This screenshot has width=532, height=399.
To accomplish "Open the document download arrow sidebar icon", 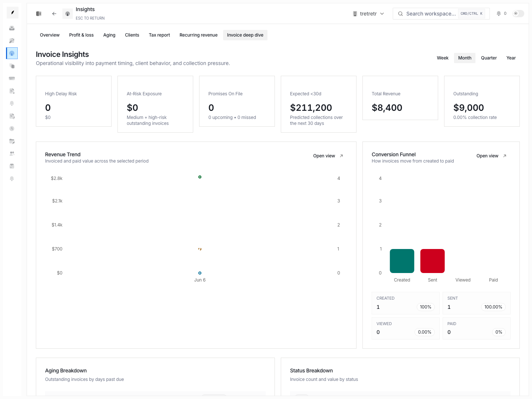I will pos(12,91).
